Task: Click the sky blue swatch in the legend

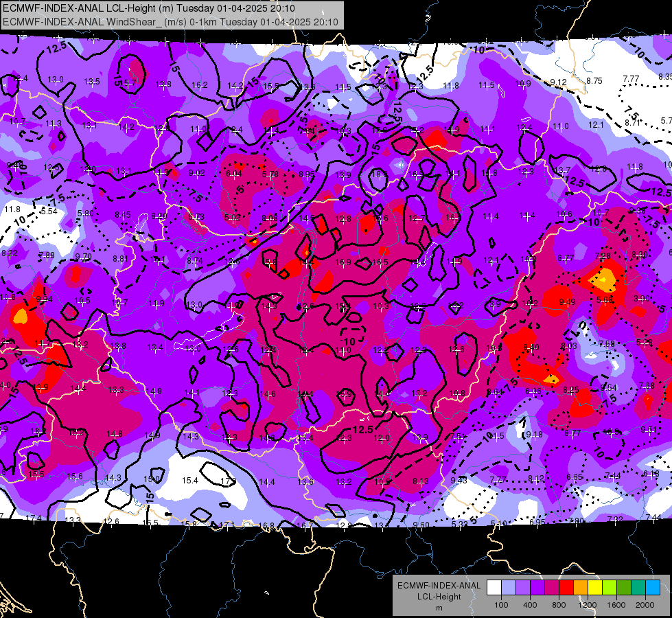Action: click(653, 588)
